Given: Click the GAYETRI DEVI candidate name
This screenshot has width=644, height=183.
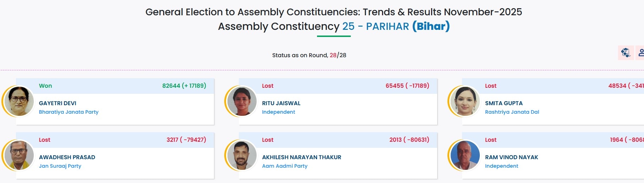Looking at the screenshot, I should [58, 103].
